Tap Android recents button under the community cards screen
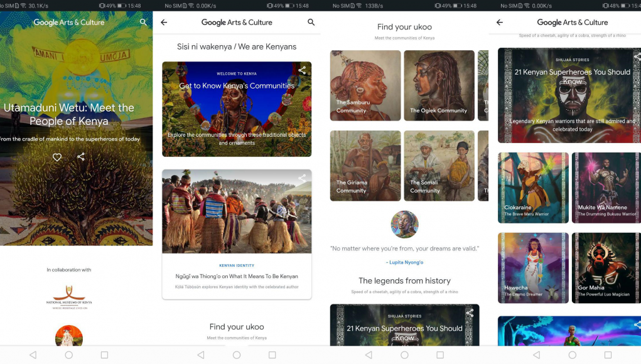This screenshot has width=641, height=364. pos(440,355)
